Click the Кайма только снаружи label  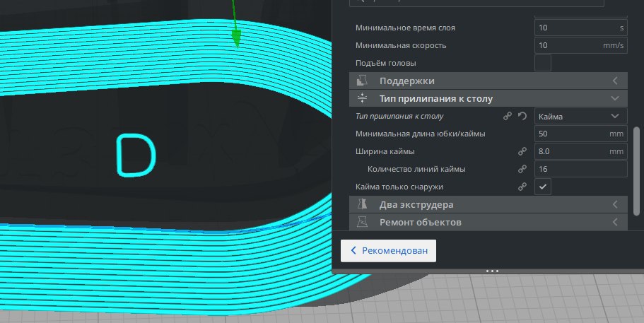click(x=399, y=187)
